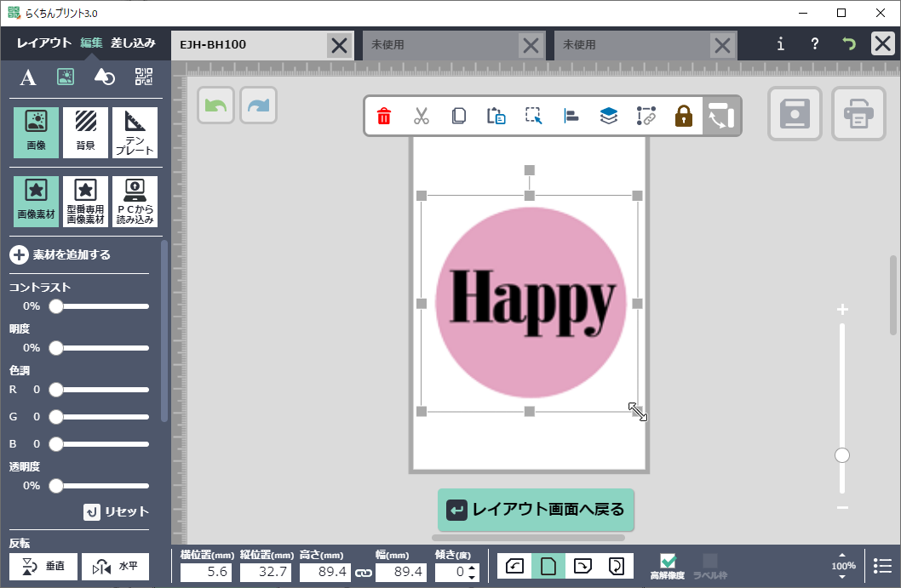901x588 pixels.
Task: Click the red trash delete icon
Action: pos(384,117)
